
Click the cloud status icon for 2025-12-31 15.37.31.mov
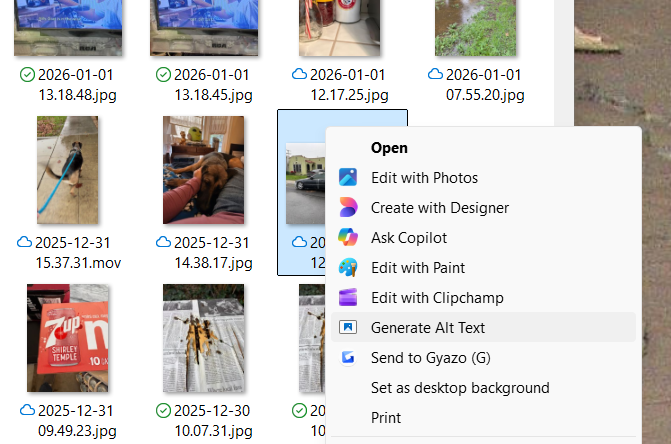coord(24,243)
